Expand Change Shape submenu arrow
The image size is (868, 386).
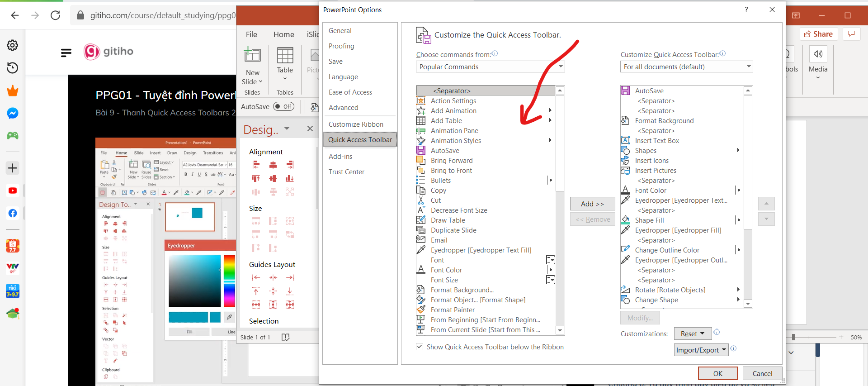point(739,300)
